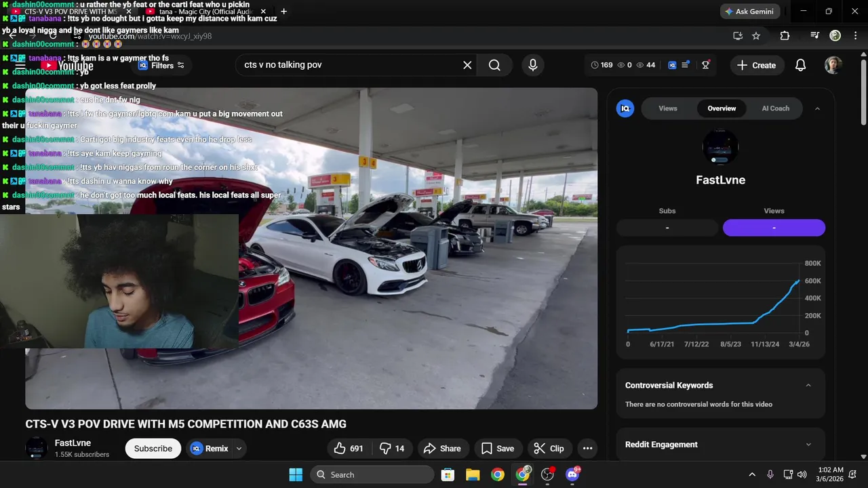Clear the search box with the X icon

pos(467,65)
